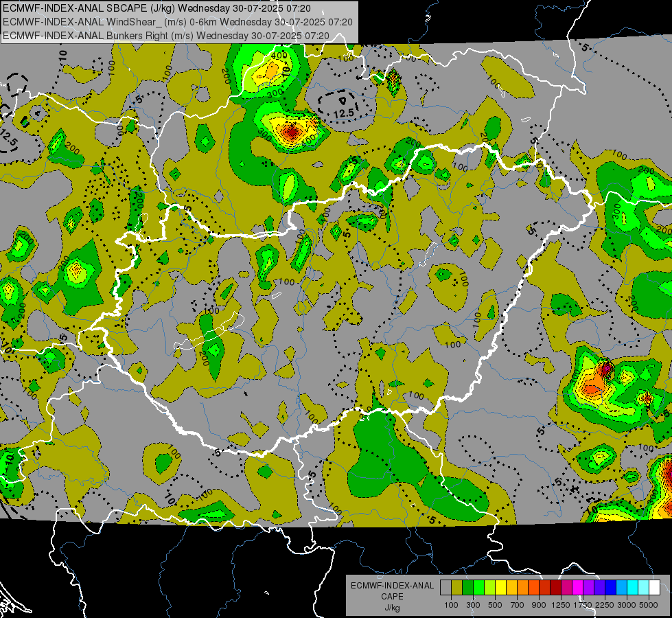This screenshot has width=672, height=618.
Task: Click legend tick label 700
Action: click(518, 605)
